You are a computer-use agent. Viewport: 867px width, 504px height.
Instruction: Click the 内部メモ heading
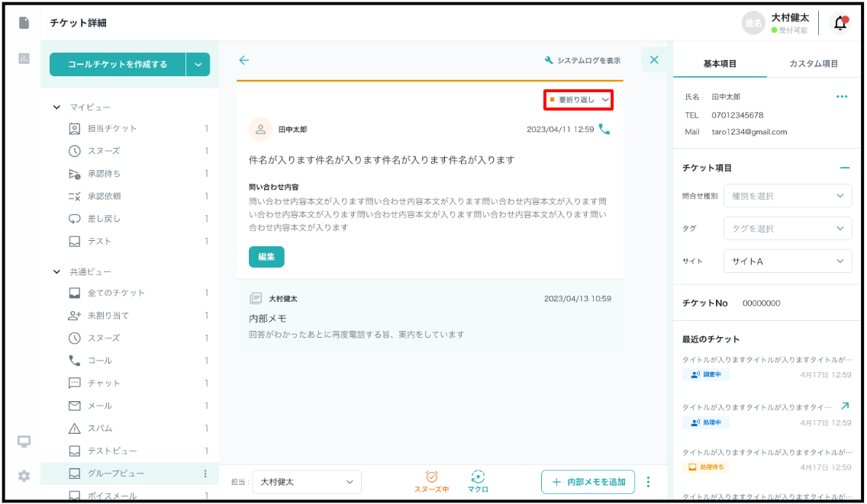pyautogui.click(x=268, y=319)
